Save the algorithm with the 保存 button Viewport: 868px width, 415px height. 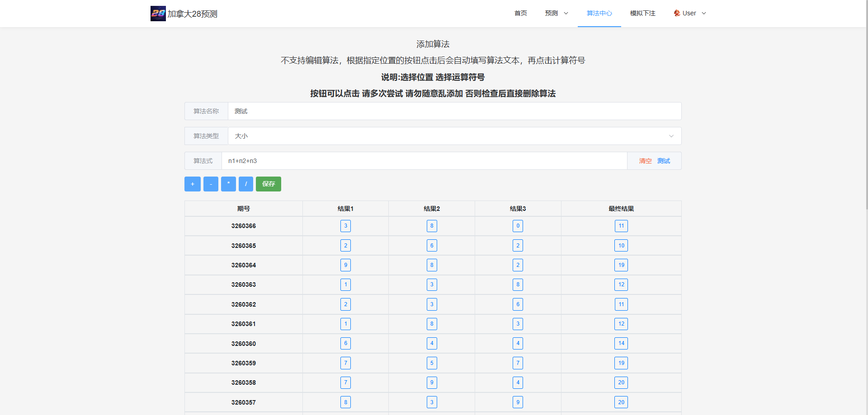pyautogui.click(x=269, y=184)
